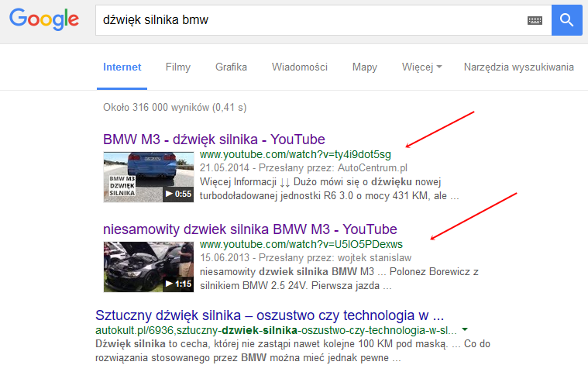Expand the Więcej dropdown
This screenshot has width=588, height=372.
click(x=422, y=67)
